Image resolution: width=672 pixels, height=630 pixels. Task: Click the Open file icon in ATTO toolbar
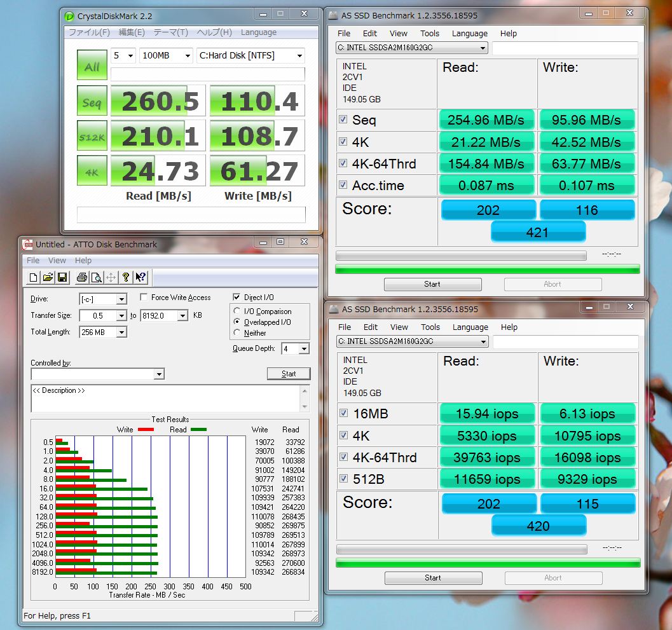click(48, 278)
